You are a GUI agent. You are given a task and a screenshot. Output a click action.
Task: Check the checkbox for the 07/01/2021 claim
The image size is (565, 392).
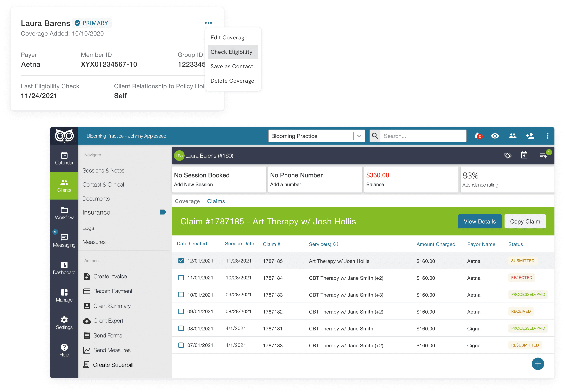click(181, 345)
